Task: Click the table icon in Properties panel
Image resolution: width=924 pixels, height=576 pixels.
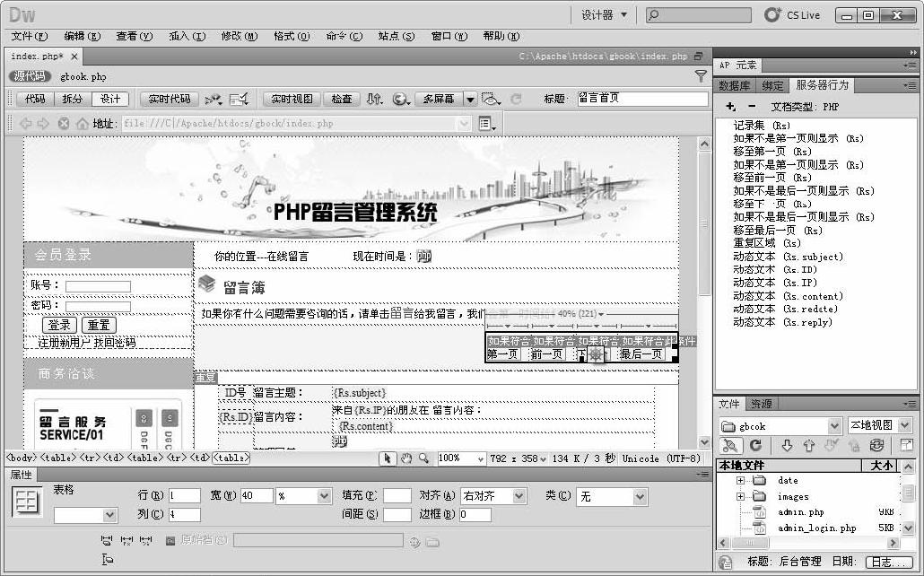Action: [27, 502]
